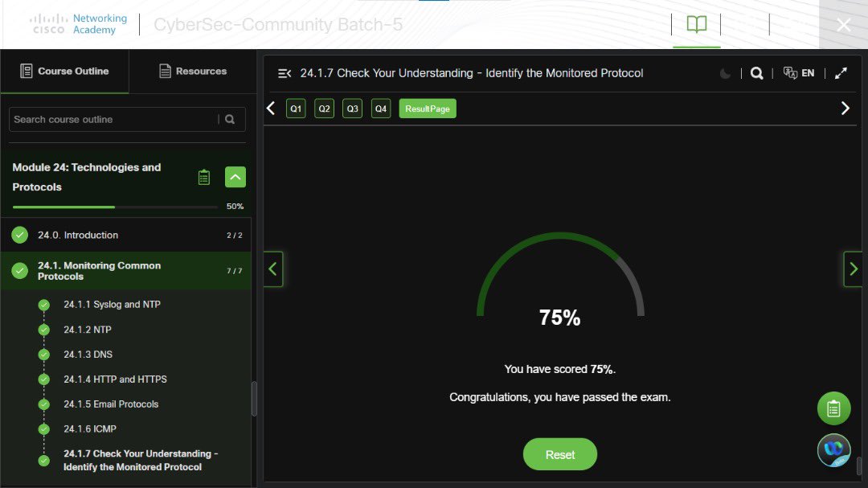Click the Reset button
Viewport: 868px width, 488px height.
point(560,455)
